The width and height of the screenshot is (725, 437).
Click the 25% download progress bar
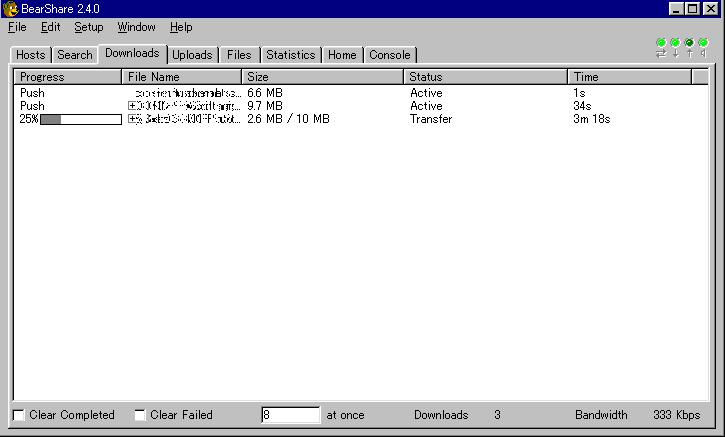tap(81, 119)
